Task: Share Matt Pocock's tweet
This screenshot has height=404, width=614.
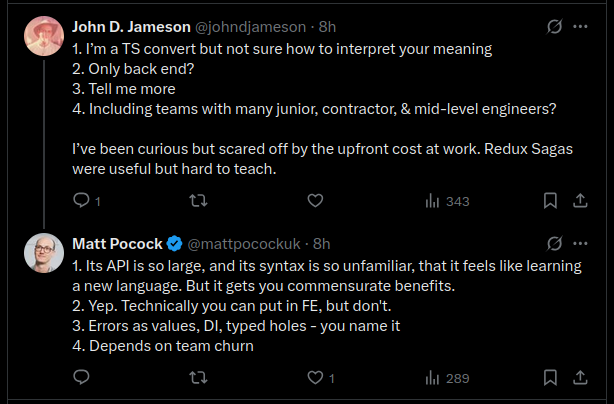Action: click(579, 378)
